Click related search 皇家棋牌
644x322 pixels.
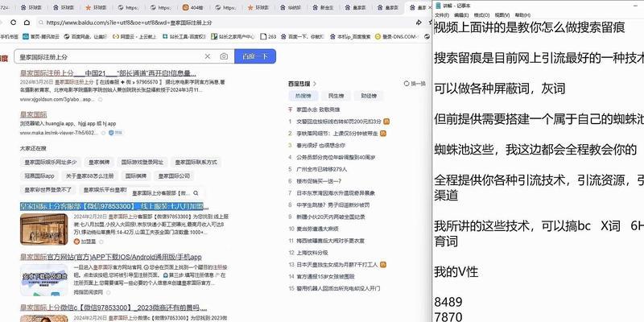point(99,163)
